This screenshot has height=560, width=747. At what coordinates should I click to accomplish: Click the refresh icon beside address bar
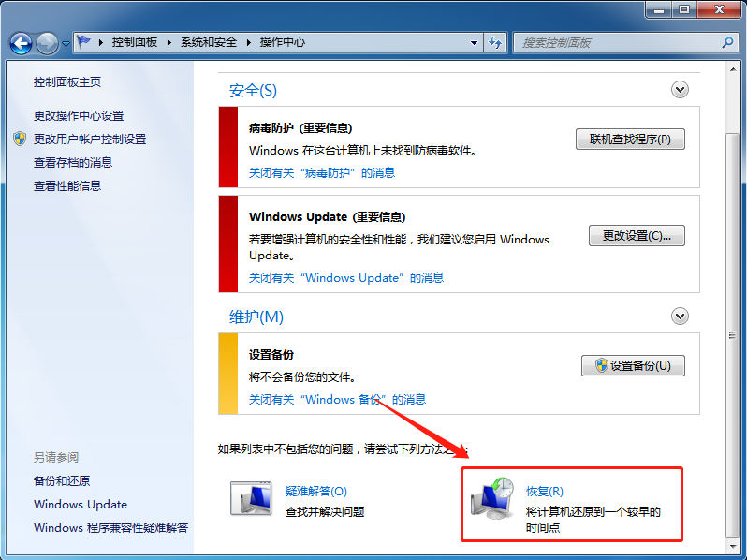click(x=495, y=43)
